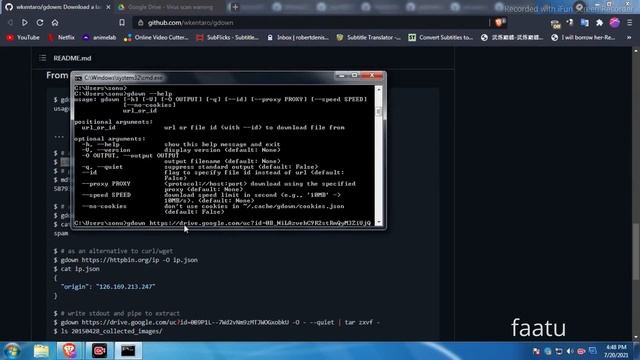The width and height of the screenshot is (640, 360).
Task: Open the animelab bookmark
Action: tap(100, 38)
